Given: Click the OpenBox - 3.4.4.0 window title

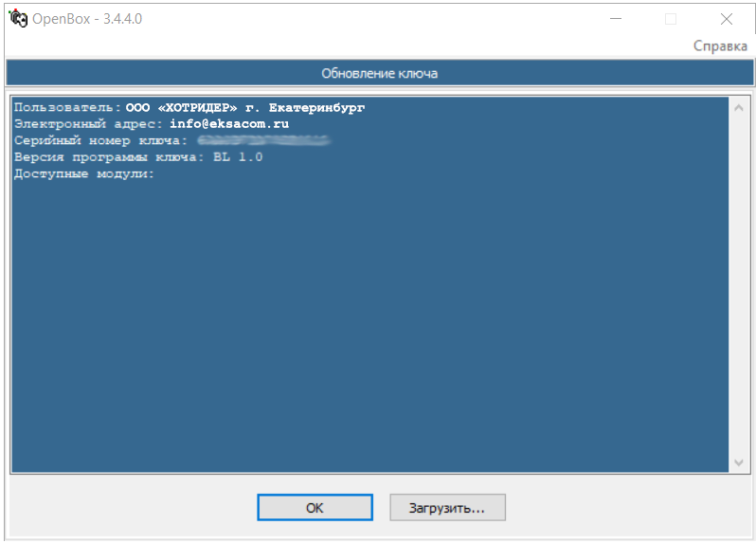Looking at the screenshot, I should click(87, 19).
